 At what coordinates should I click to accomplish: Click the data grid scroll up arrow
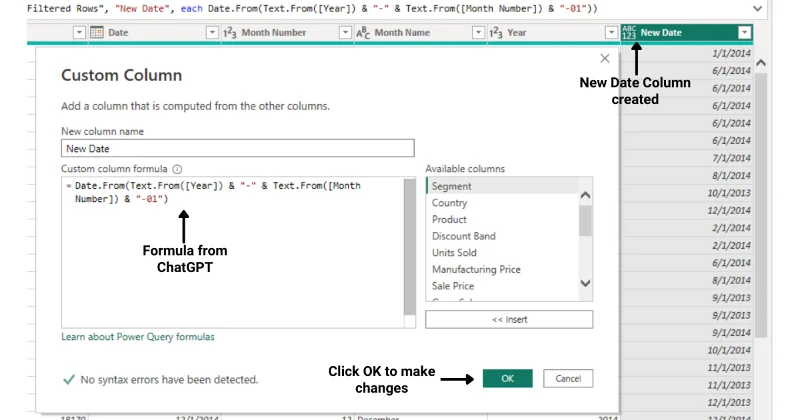[761, 63]
